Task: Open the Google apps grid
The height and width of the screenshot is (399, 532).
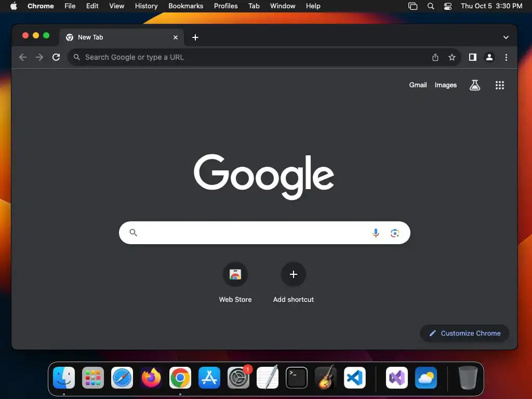Action: (499, 85)
